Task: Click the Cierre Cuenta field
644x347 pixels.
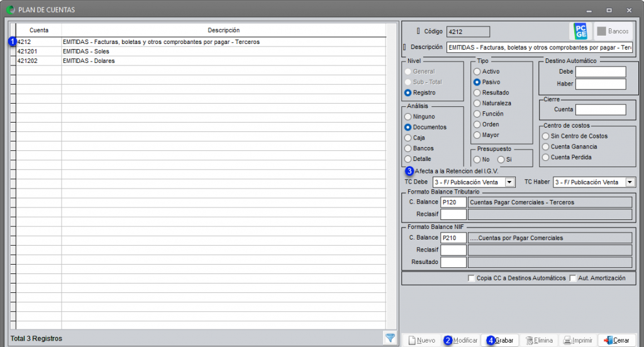Action: (x=601, y=109)
